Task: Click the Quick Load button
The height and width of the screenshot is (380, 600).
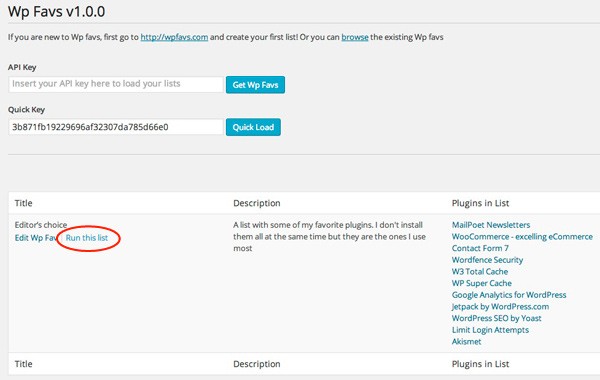Action: click(x=253, y=127)
